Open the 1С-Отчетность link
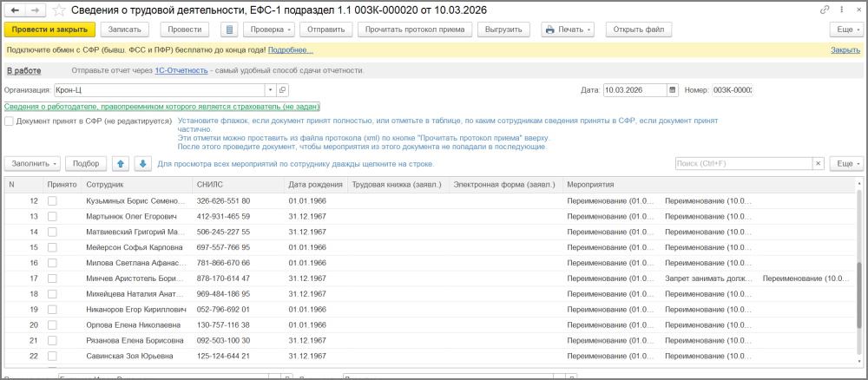The height and width of the screenshot is (380, 868). click(x=181, y=70)
